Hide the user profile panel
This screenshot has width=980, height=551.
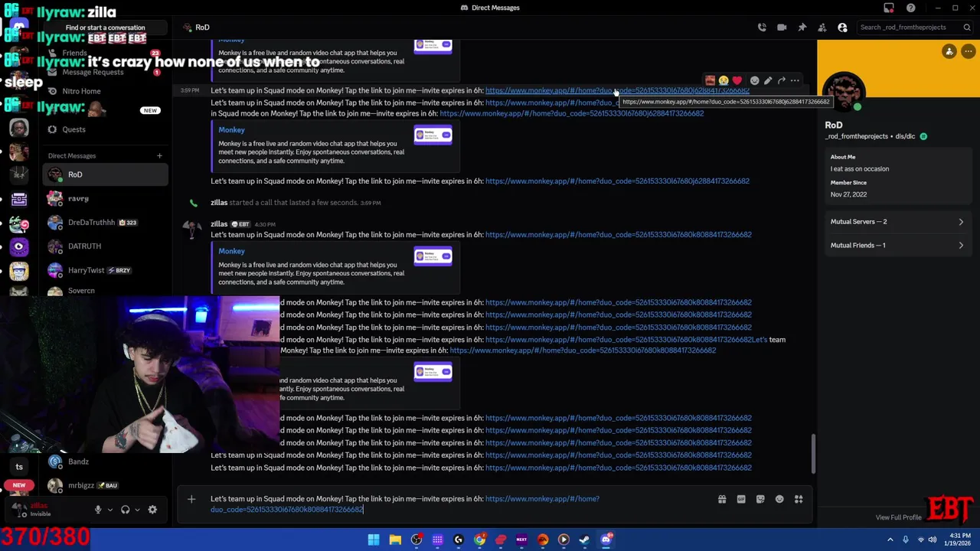pos(842,28)
